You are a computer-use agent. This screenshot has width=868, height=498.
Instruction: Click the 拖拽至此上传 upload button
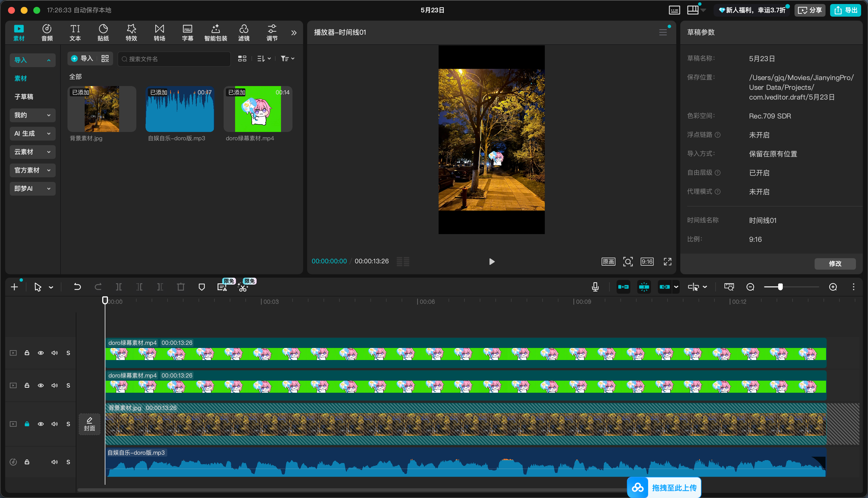(664, 488)
